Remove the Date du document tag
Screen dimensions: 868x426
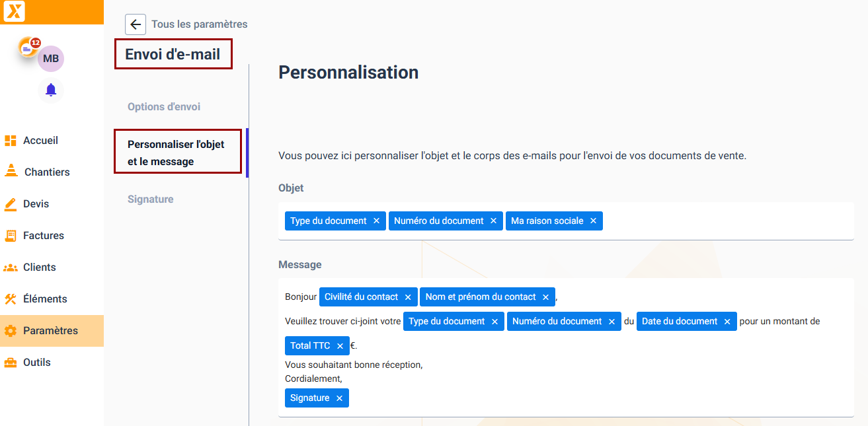point(727,322)
